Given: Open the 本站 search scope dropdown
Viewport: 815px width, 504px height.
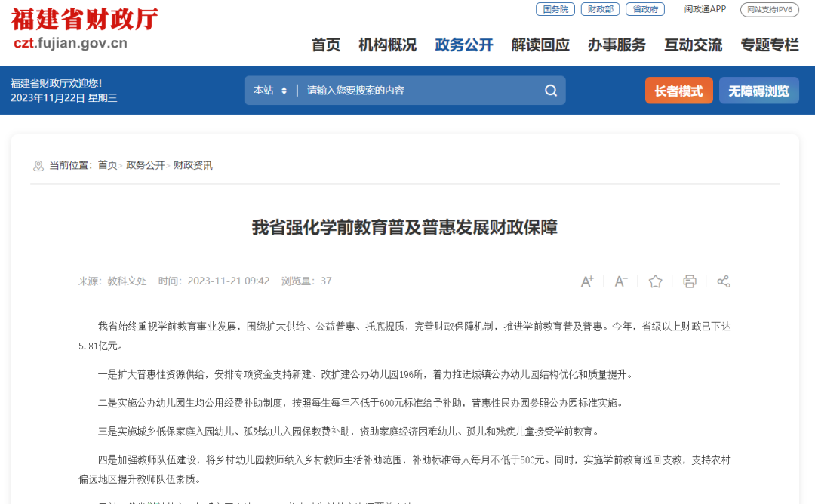Looking at the screenshot, I should click(269, 90).
